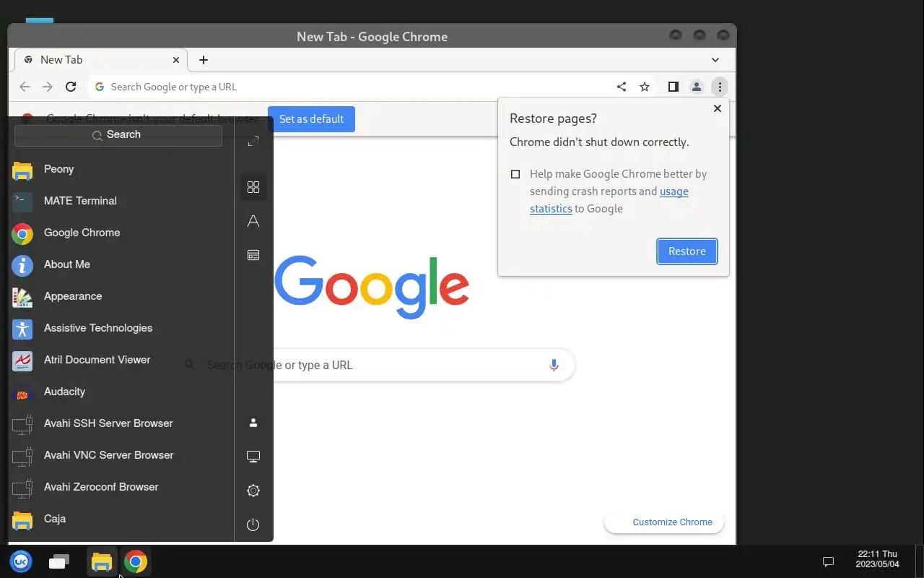Click Set as default button
924x578 pixels.
pos(311,119)
